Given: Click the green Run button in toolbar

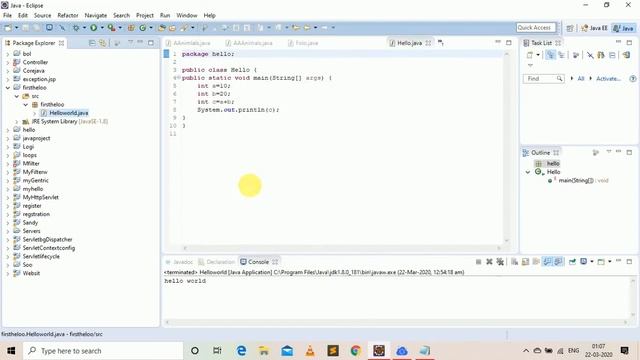Looking at the screenshot, I should (x=93, y=28).
